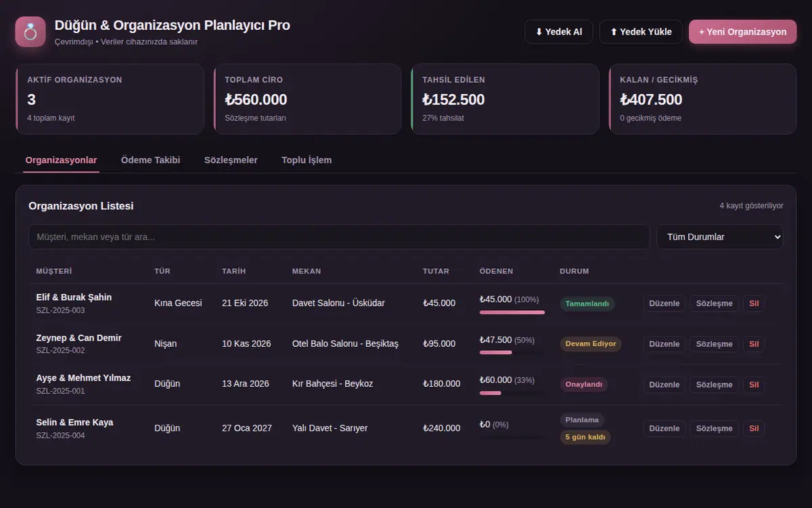Click the wedding ring app logo

(x=30, y=32)
